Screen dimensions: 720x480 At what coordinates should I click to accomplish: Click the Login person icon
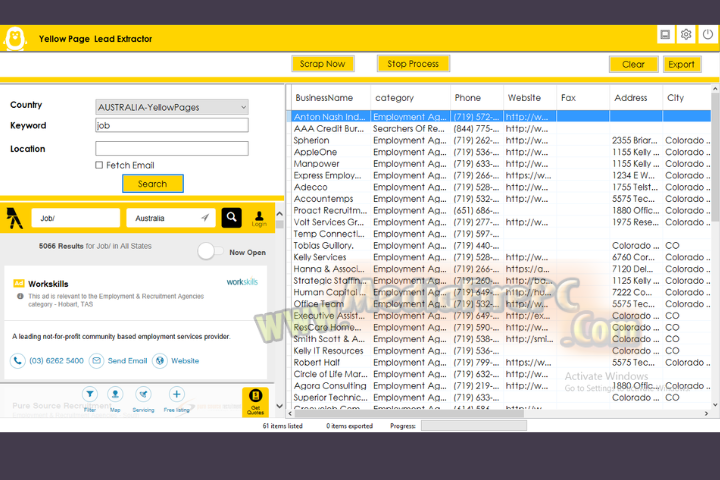tap(259, 218)
